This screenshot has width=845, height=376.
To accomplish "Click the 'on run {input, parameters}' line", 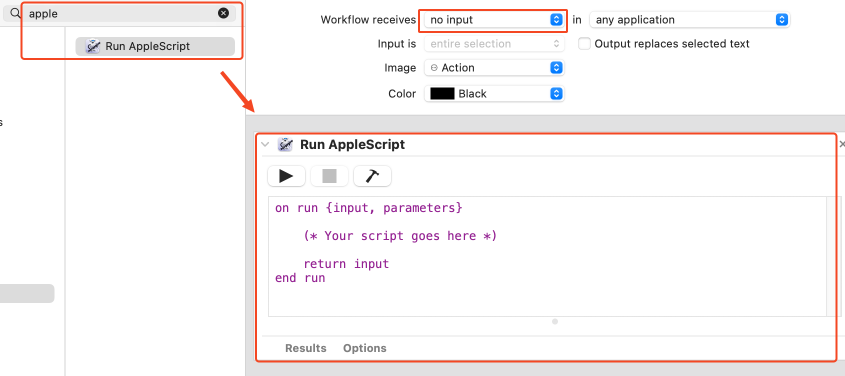I will pyautogui.click(x=369, y=208).
